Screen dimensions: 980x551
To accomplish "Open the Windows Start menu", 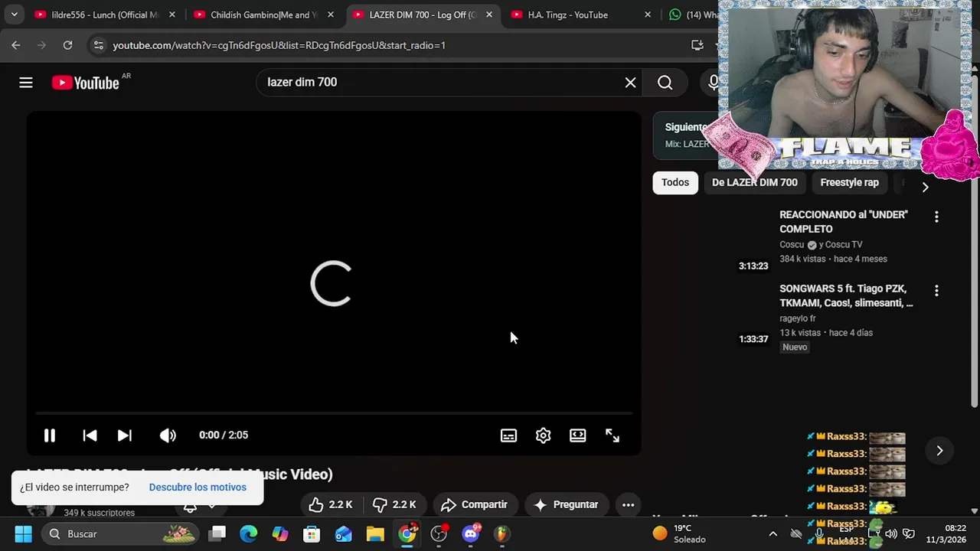I will coord(23,533).
